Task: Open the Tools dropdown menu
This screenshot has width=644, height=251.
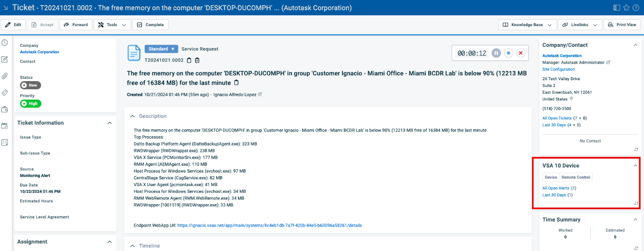Action: pos(112,25)
